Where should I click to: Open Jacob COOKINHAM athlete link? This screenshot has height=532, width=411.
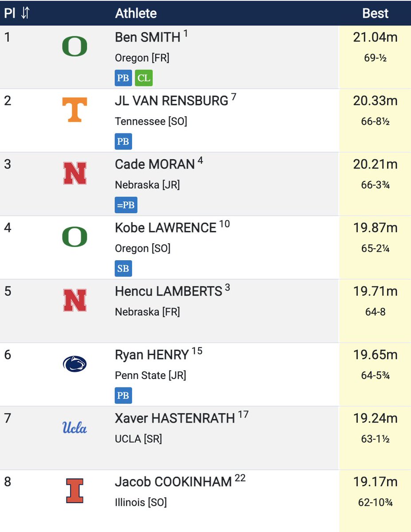tap(173, 482)
